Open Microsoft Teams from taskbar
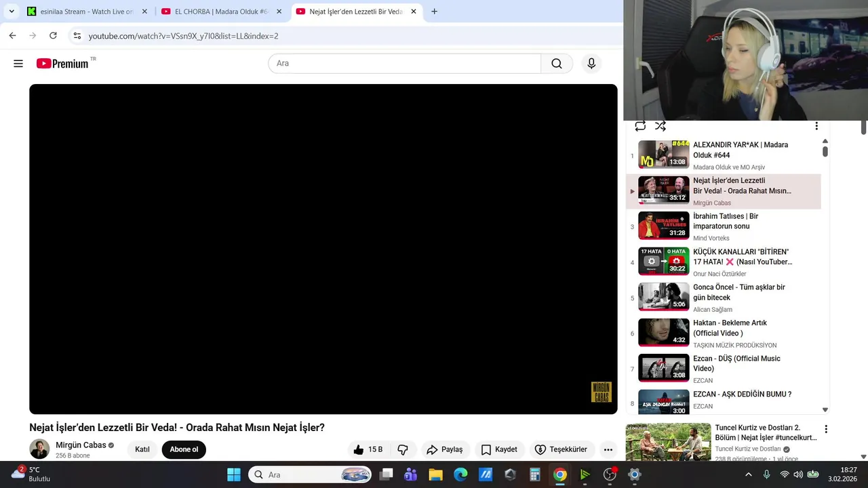Image resolution: width=868 pixels, height=488 pixels. pos(410,474)
